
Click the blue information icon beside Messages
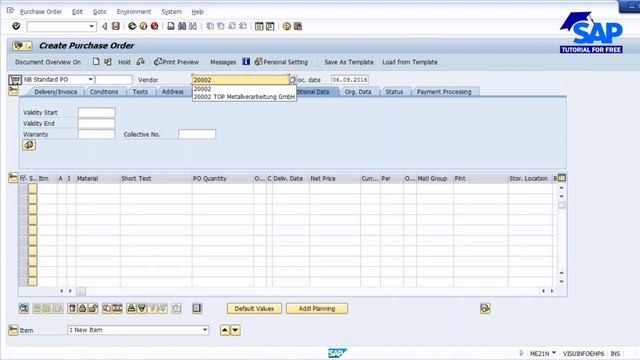pyautogui.click(x=246, y=62)
